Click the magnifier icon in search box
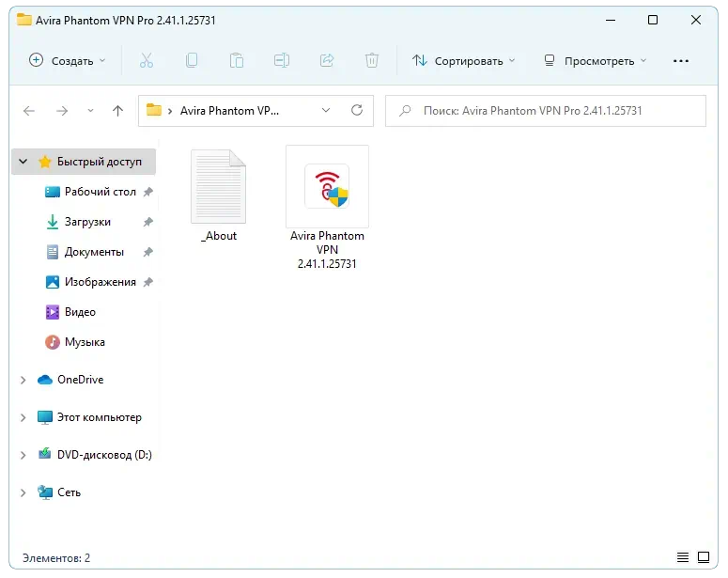 click(405, 111)
